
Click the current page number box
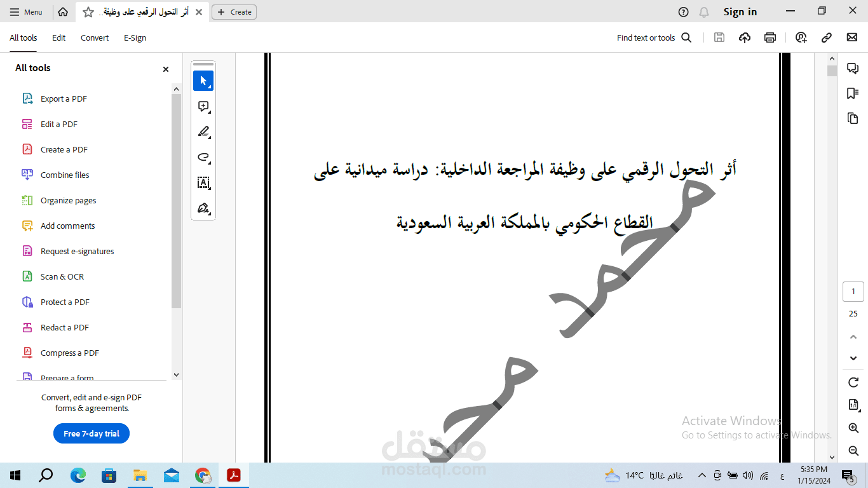(853, 292)
